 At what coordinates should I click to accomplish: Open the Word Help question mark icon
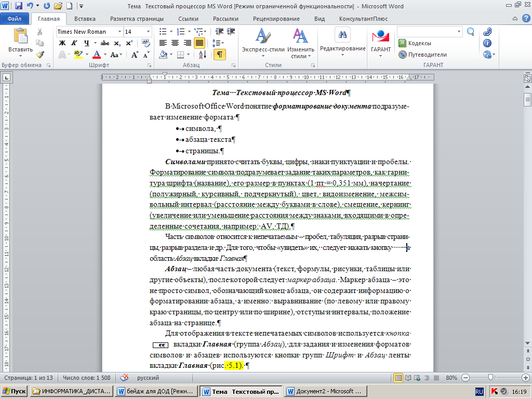[x=526, y=19]
